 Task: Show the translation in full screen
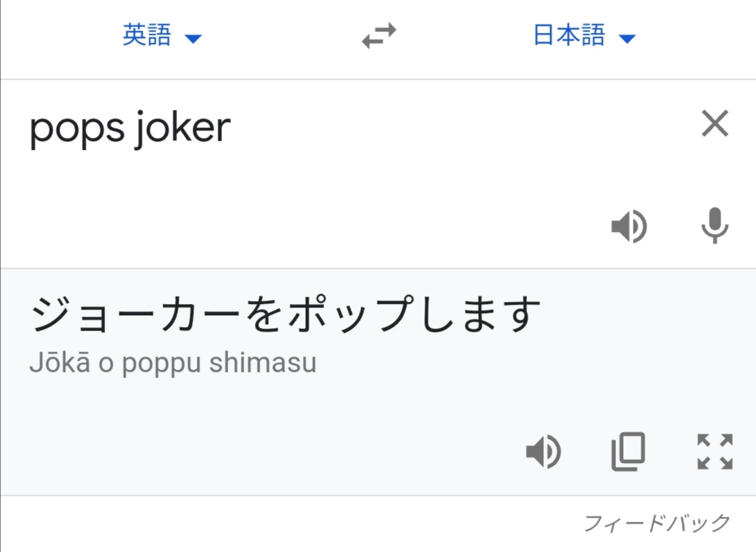pyautogui.click(x=715, y=452)
